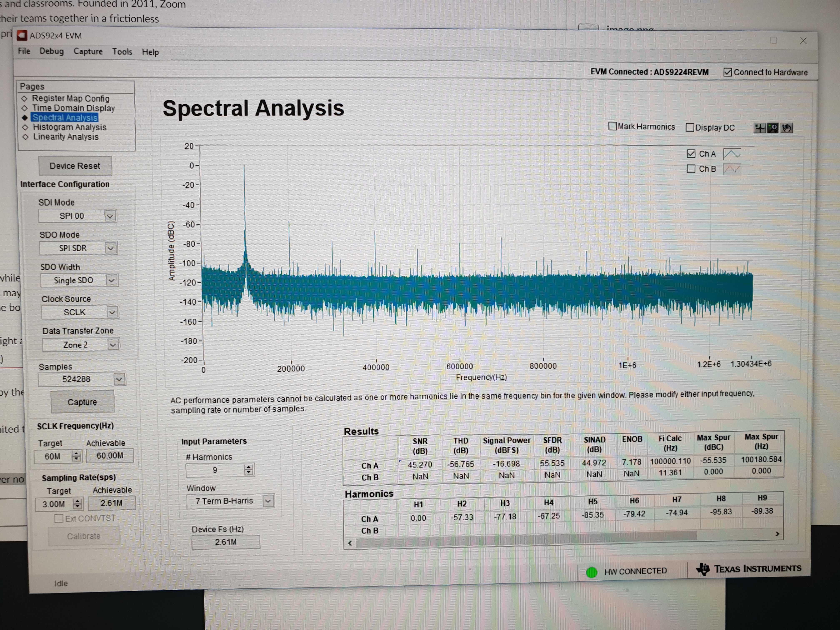This screenshot has width=840, height=630.
Task: Click green HW Connected indicator
Action: pos(592,572)
